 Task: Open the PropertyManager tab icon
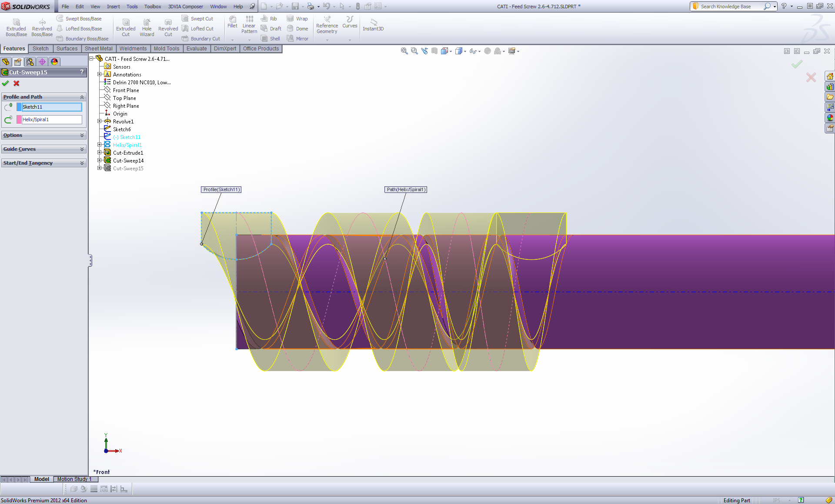click(18, 62)
